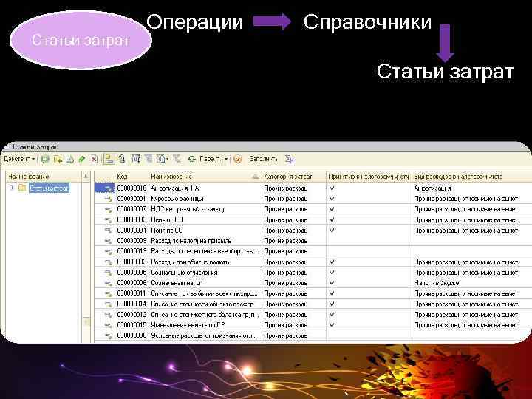
Task: Click the element icon of row 000000010
Action: point(108,188)
